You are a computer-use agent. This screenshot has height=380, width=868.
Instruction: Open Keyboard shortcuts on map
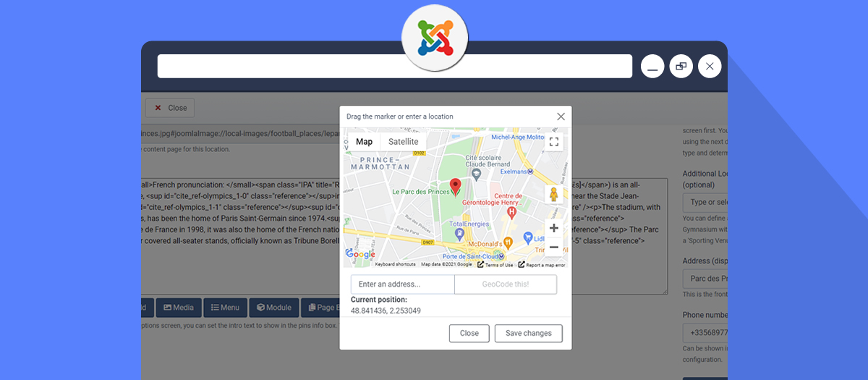point(395,265)
